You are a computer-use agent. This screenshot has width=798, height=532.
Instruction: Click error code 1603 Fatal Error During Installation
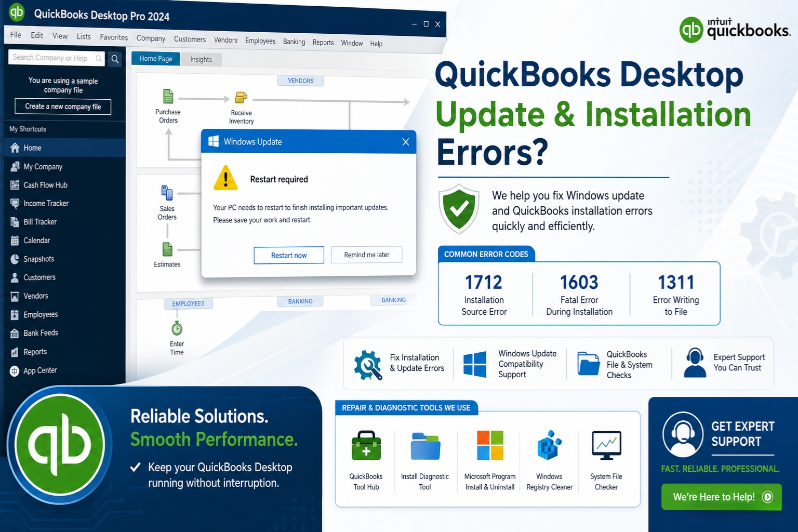579,295
